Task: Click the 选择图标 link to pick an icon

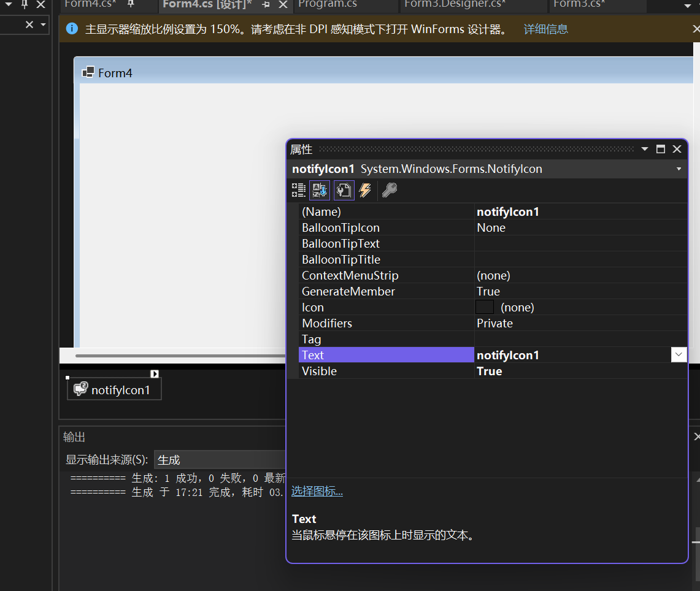Action: [x=317, y=491]
